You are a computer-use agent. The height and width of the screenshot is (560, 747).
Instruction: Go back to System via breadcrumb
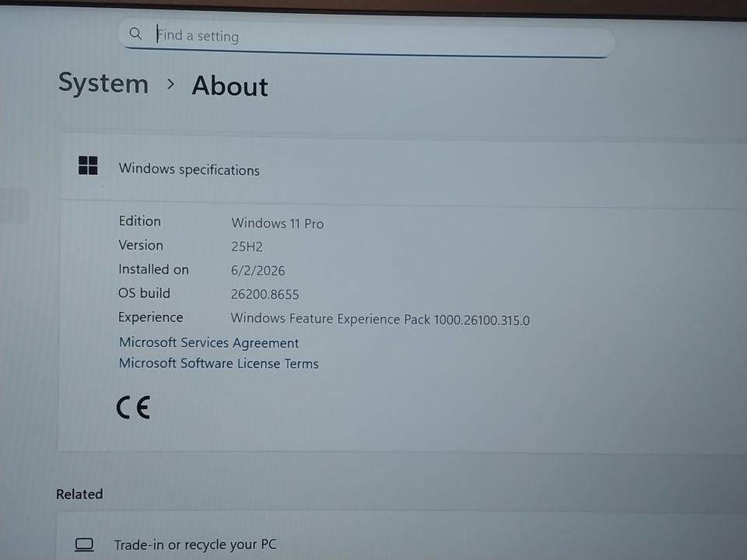pyautogui.click(x=103, y=84)
